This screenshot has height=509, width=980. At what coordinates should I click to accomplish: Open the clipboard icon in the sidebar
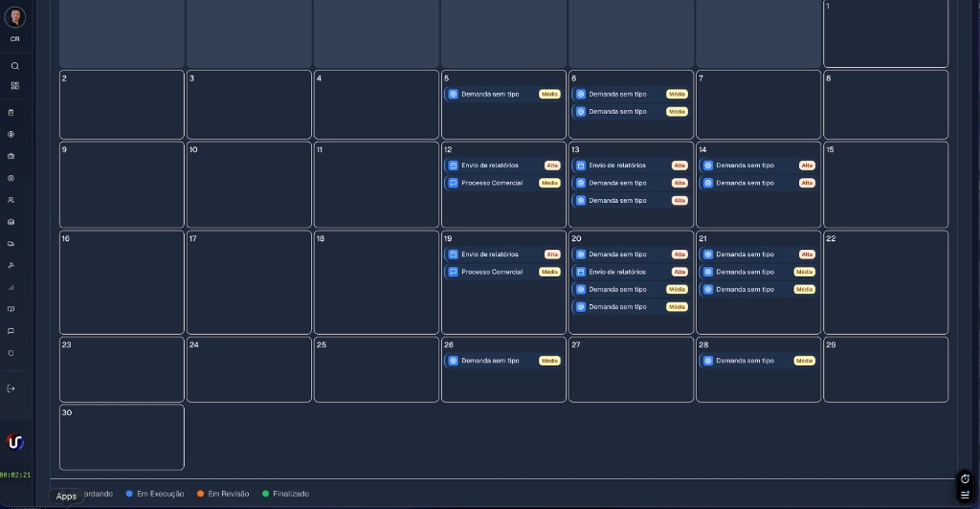(x=11, y=113)
